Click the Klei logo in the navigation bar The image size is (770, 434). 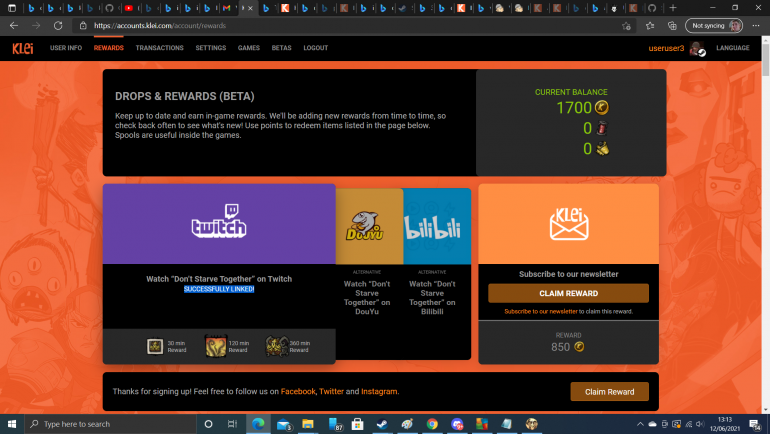22,48
